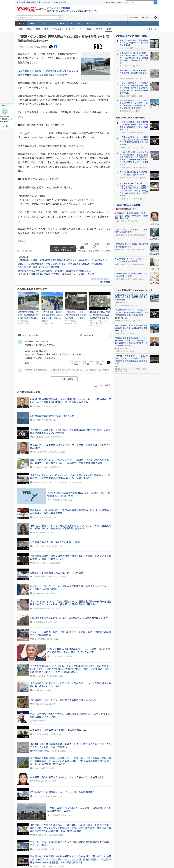Open related article 恩納村の海で行方不明
This screenshot has height=868, width=174.
(x=54, y=271)
